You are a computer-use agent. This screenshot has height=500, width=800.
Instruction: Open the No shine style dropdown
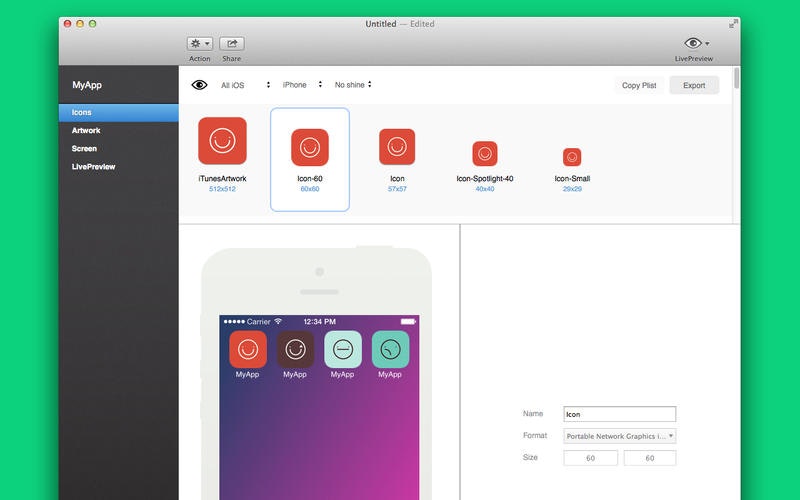point(353,85)
